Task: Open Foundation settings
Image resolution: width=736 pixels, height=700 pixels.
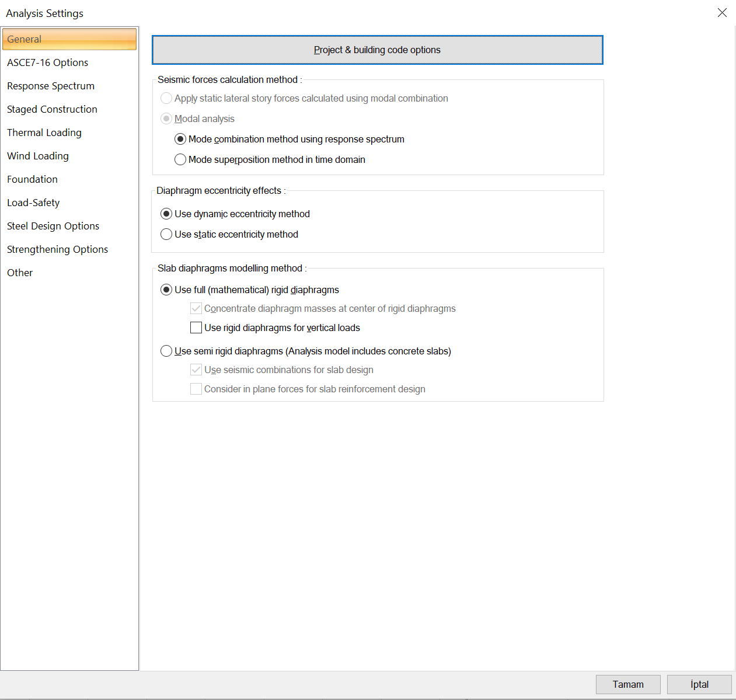Action: [69, 179]
